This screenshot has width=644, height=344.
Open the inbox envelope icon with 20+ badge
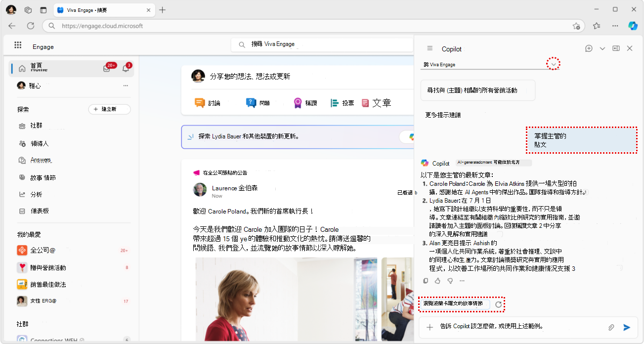[x=107, y=69]
